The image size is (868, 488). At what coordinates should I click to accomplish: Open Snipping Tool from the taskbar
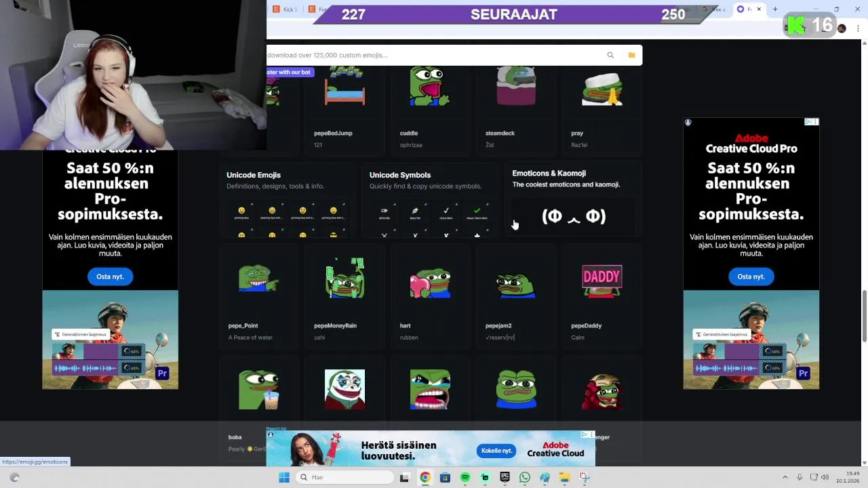click(x=585, y=477)
